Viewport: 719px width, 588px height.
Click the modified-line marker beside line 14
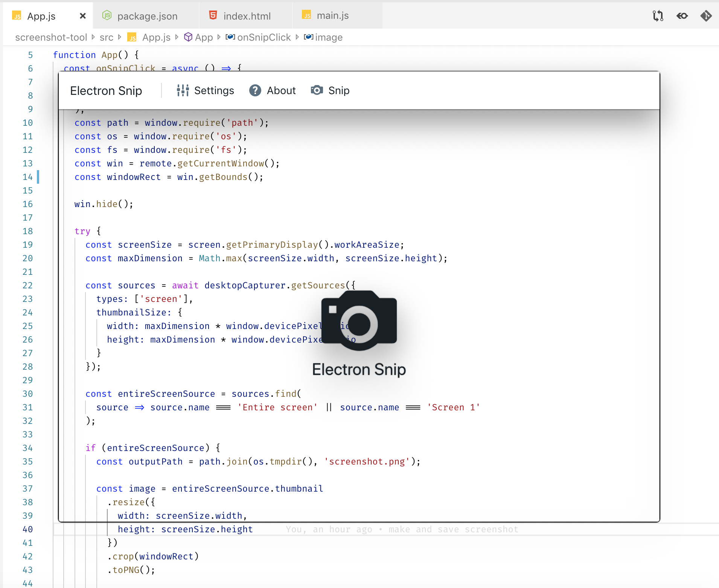pyautogui.click(x=38, y=177)
